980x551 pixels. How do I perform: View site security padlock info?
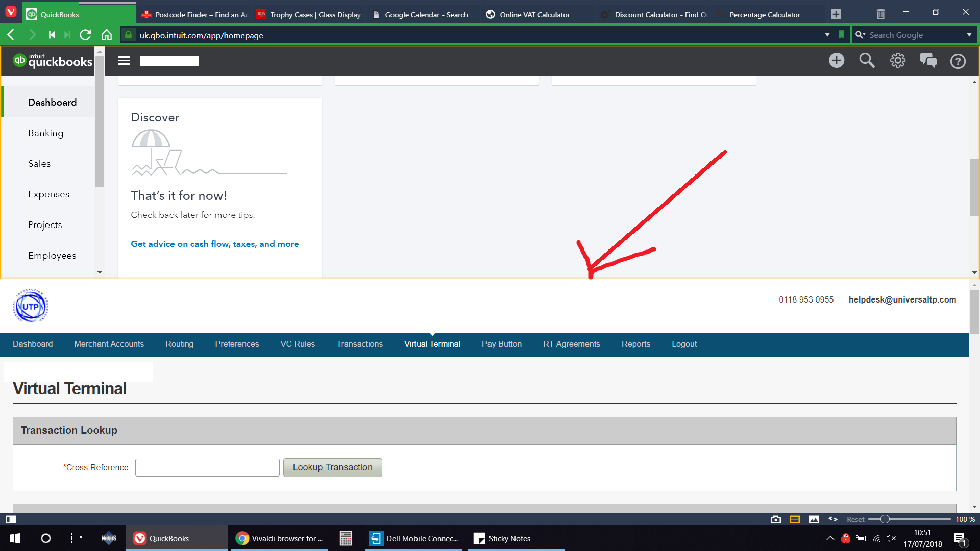point(129,35)
